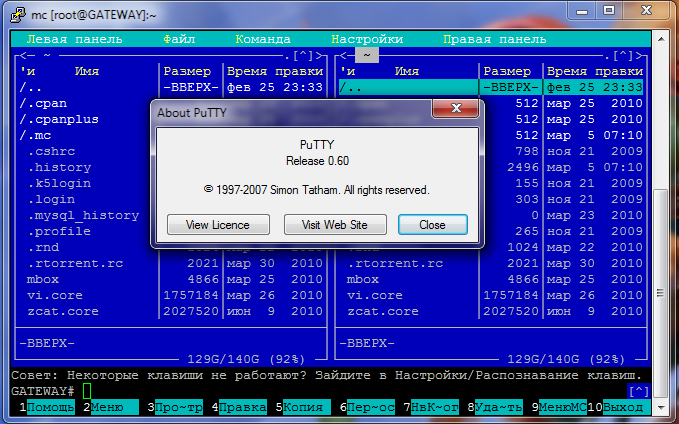The height and width of the screenshot is (424, 679).
Task: Click the GATEWAY# command prompt input
Action: click(x=87, y=391)
